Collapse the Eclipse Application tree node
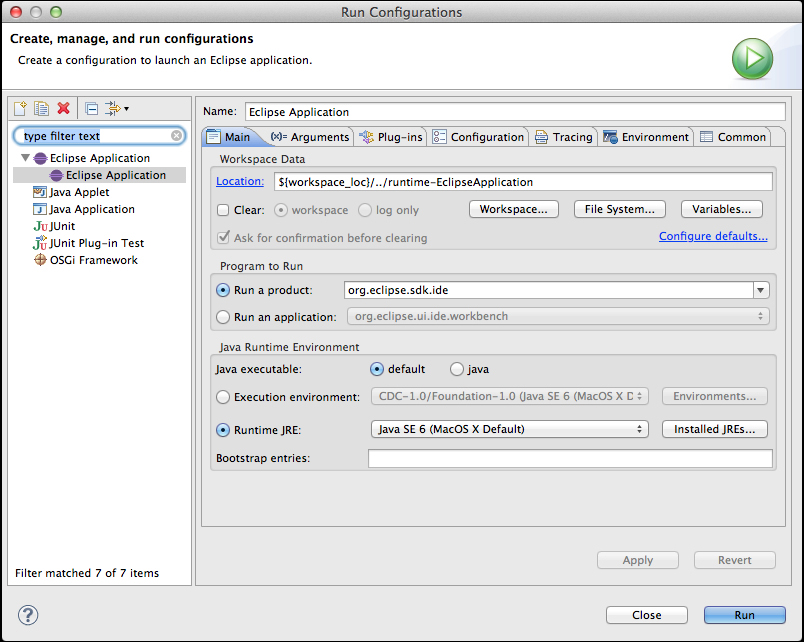Screen dimensions: 804x642 point(25,158)
